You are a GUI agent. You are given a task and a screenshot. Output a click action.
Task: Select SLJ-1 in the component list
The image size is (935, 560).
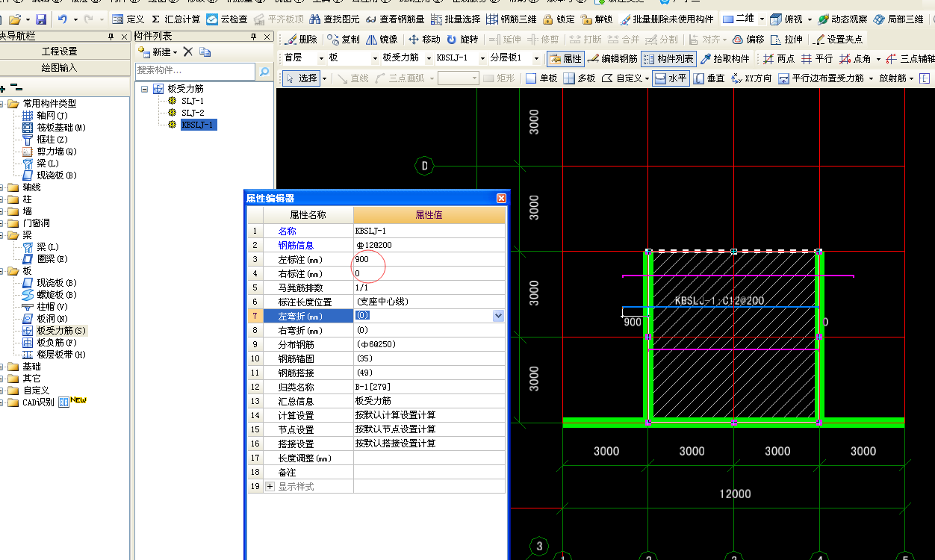[192, 100]
